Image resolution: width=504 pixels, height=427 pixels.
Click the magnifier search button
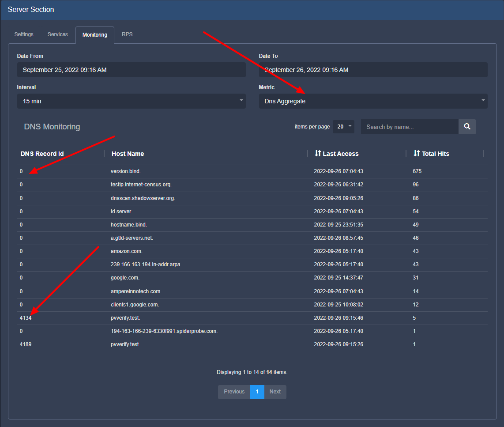click(x=467, y=127)
